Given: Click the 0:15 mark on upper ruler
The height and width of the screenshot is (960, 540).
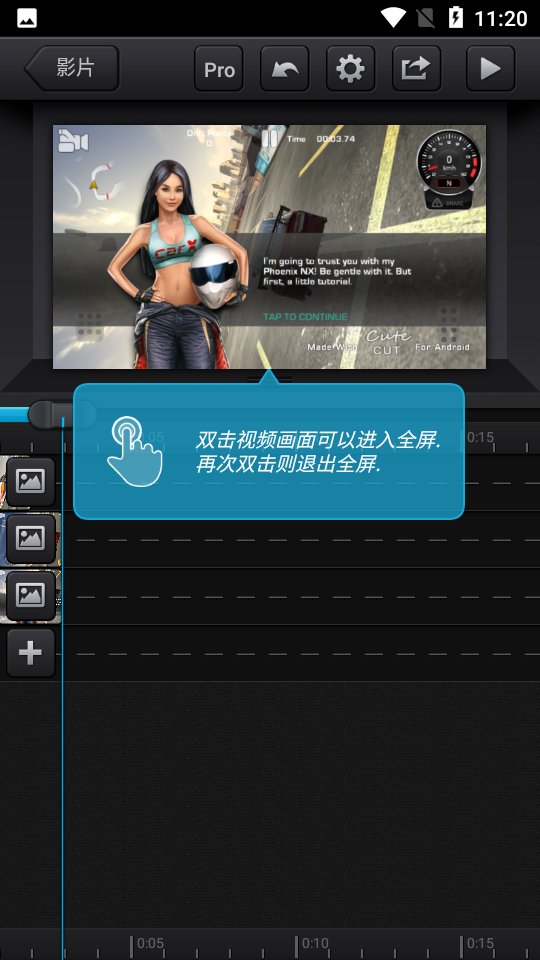Looking at the screenshot, I should pos(480,437).
